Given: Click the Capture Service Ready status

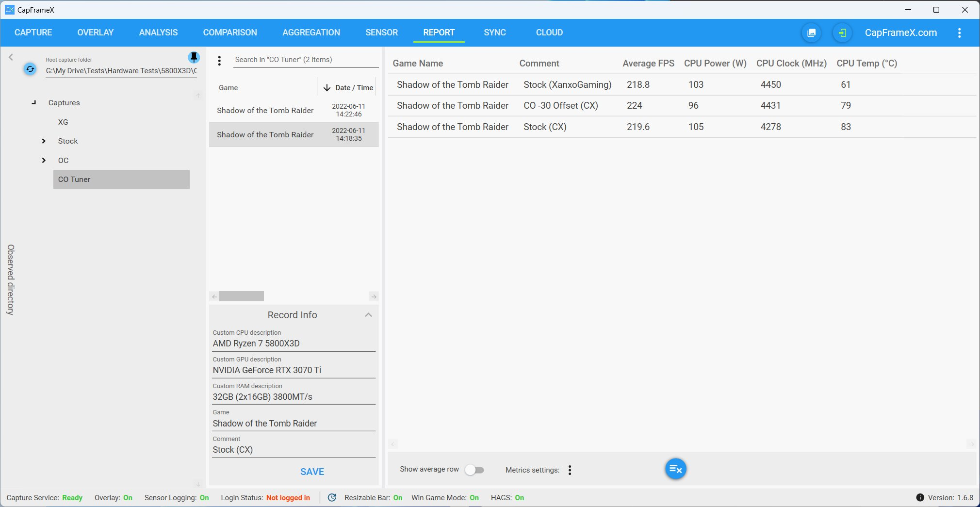Looking at the screenshot, I should [45, 498].
